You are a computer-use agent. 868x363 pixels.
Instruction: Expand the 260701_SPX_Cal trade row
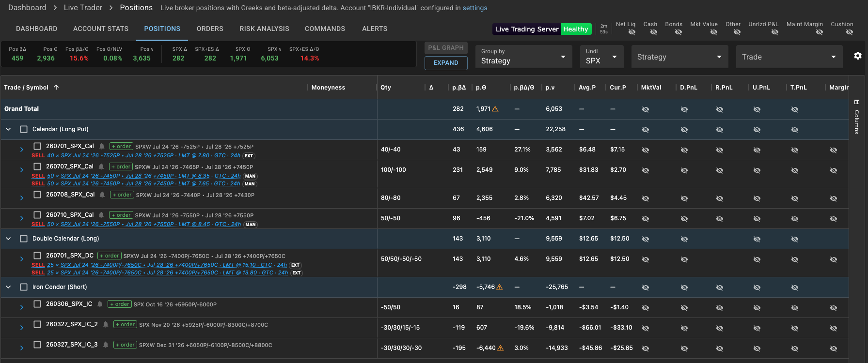[22, 150]
